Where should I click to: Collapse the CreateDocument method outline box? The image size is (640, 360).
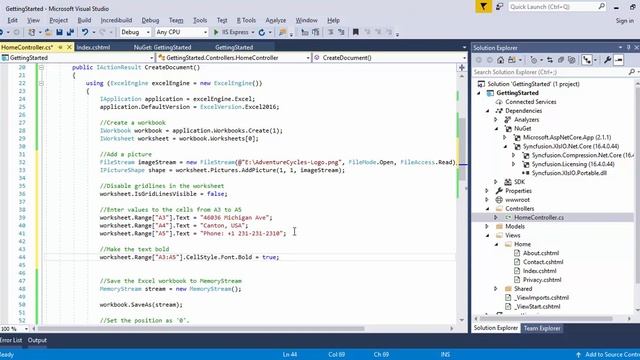(41, 67)
